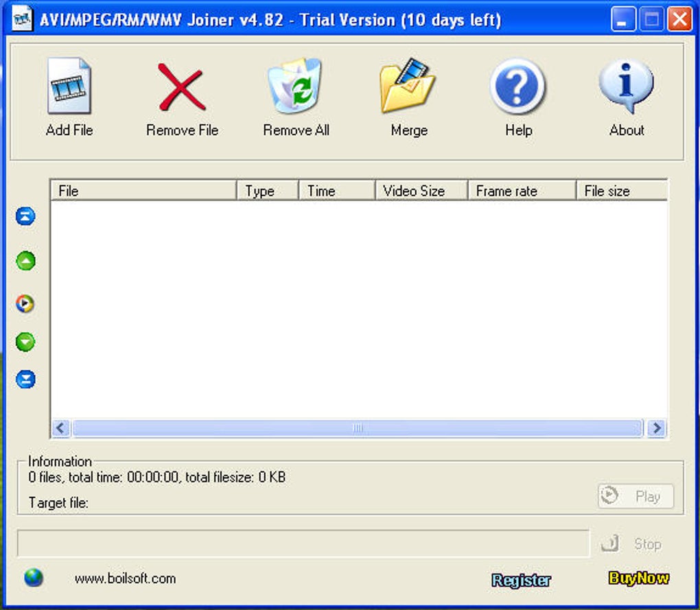Image resolution: width=700 pixels, height=610 pixels.
Task: Click the Help label text
Action: click(518, 130)
